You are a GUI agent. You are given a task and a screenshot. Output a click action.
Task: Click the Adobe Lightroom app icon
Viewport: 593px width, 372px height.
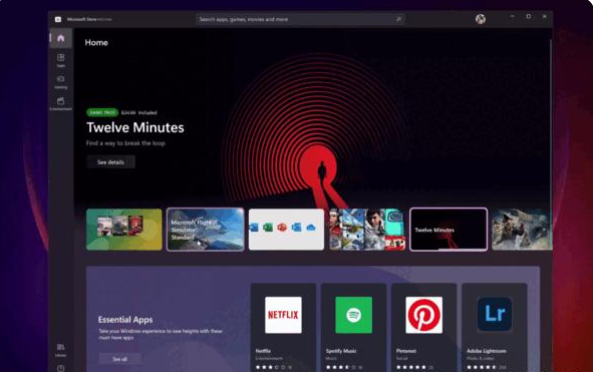pyautogui.click(x=494, y=314)
